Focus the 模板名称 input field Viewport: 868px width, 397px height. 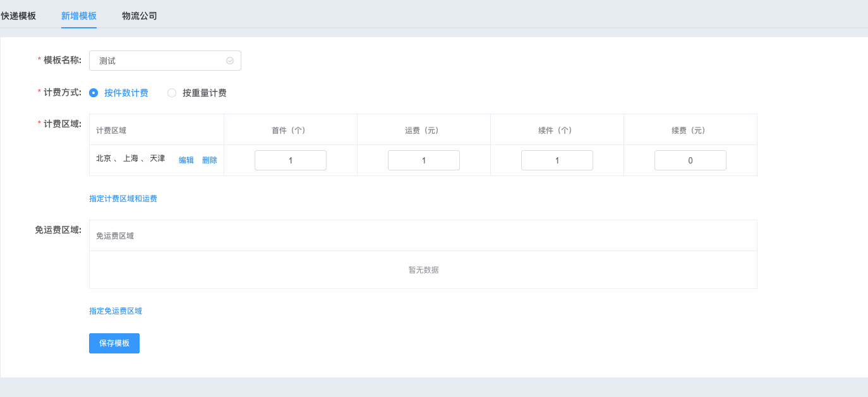158,61
